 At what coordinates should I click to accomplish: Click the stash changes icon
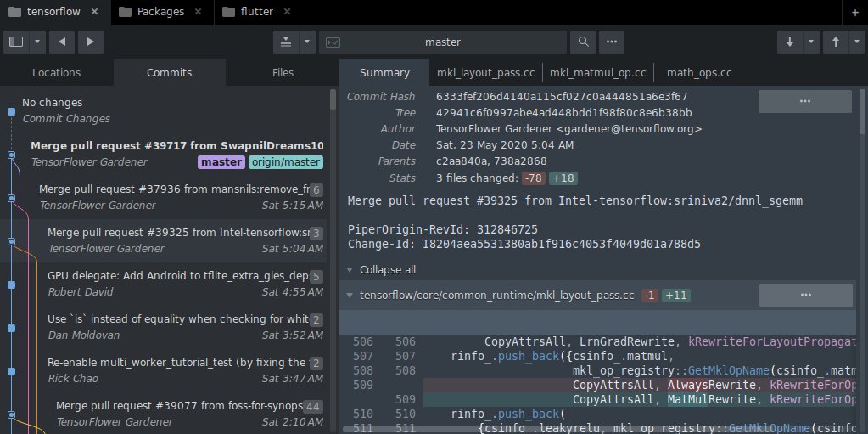pos(286,42)
